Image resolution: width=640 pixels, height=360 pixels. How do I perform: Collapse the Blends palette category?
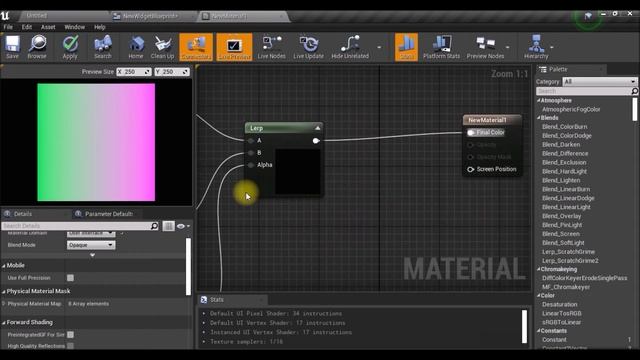coord(538,118)
